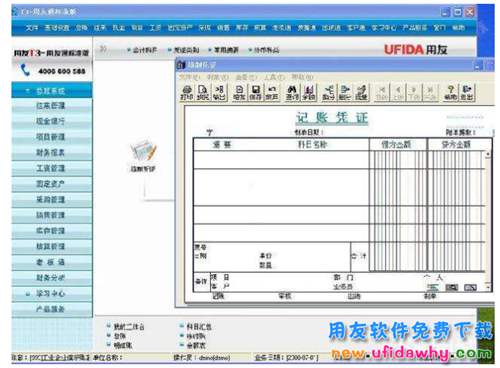Screen dimensions: 500x368
Task: Select 采购管理 in the left sidebar
Action: [x=52, y=200]
